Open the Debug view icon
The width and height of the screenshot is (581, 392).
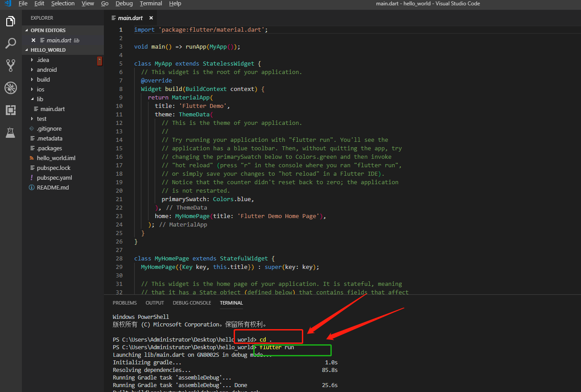click(x=11, y=88)
